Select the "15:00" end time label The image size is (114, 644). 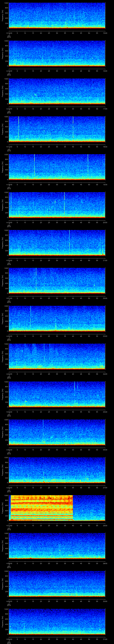point(105,33)
